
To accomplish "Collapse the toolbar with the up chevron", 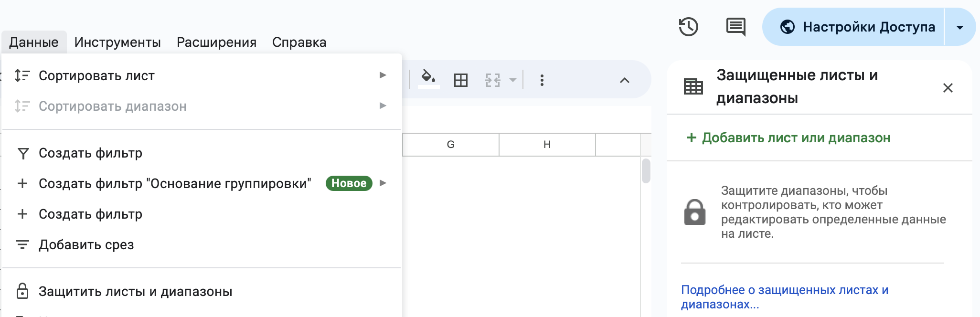I will tap(624, 80).
